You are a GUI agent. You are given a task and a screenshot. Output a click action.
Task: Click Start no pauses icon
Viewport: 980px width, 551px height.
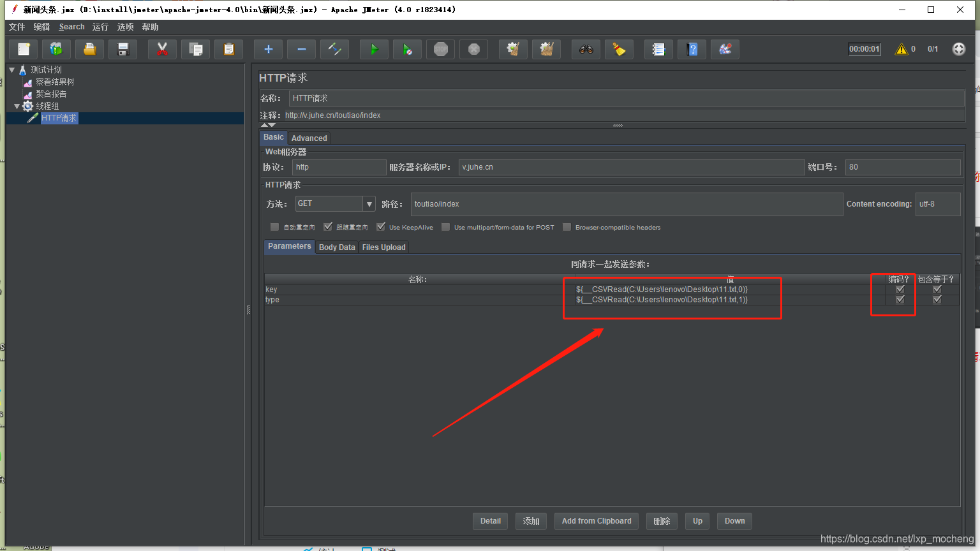pyautogui.click(x=407, y=49)
